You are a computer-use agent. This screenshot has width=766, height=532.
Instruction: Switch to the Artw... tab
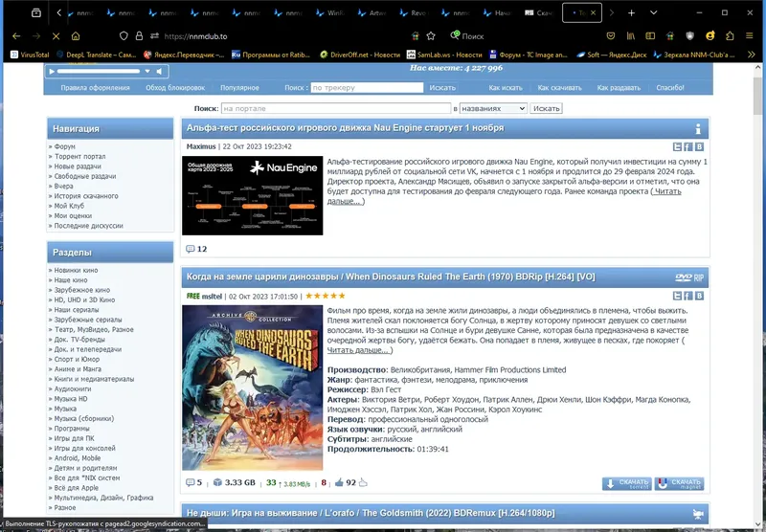pos(372,13)
